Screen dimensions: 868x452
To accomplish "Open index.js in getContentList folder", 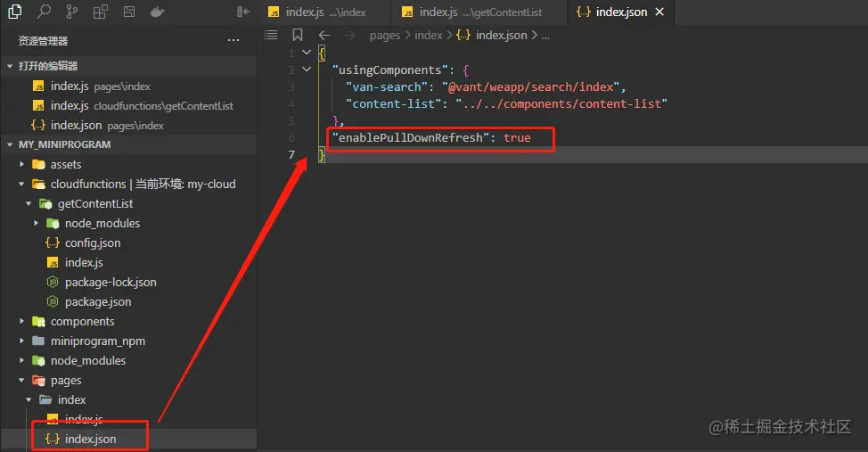I will pos(128,263).
